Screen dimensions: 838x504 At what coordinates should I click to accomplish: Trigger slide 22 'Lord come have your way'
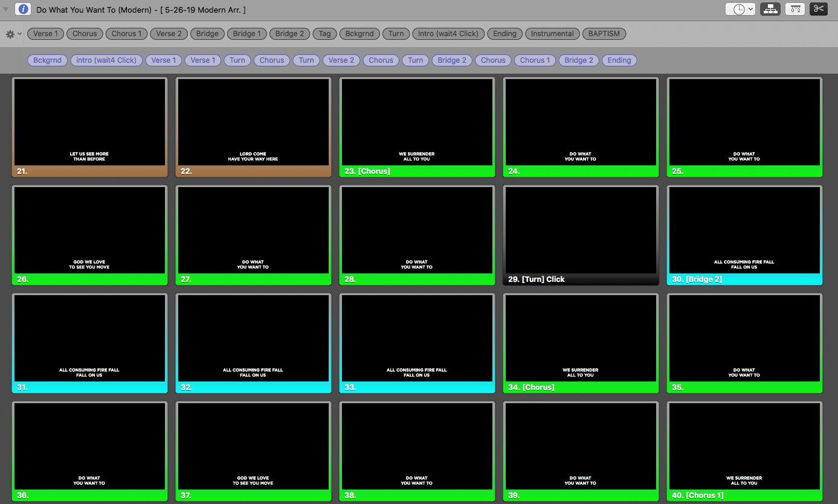(253, 127)
